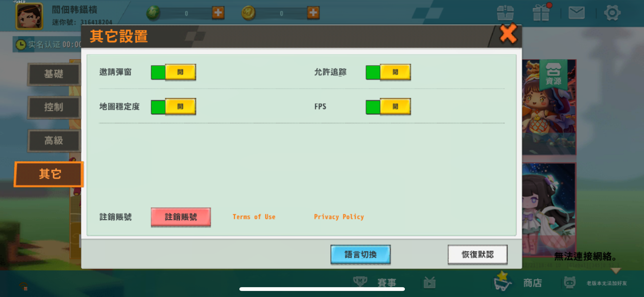Click the 語言切換 language switch button
Viewport: 644px width, 297px height.
click(x=360, y=254)
